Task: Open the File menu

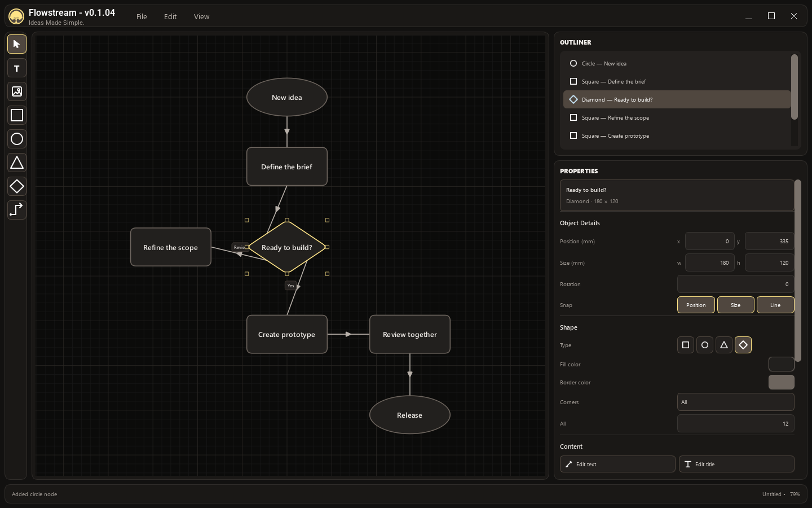Action: (x=142, y=17)
